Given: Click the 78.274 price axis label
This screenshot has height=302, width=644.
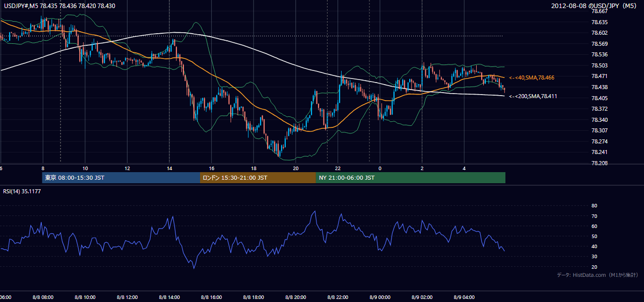Looking at the screenshot, I should tap(600, 141).
